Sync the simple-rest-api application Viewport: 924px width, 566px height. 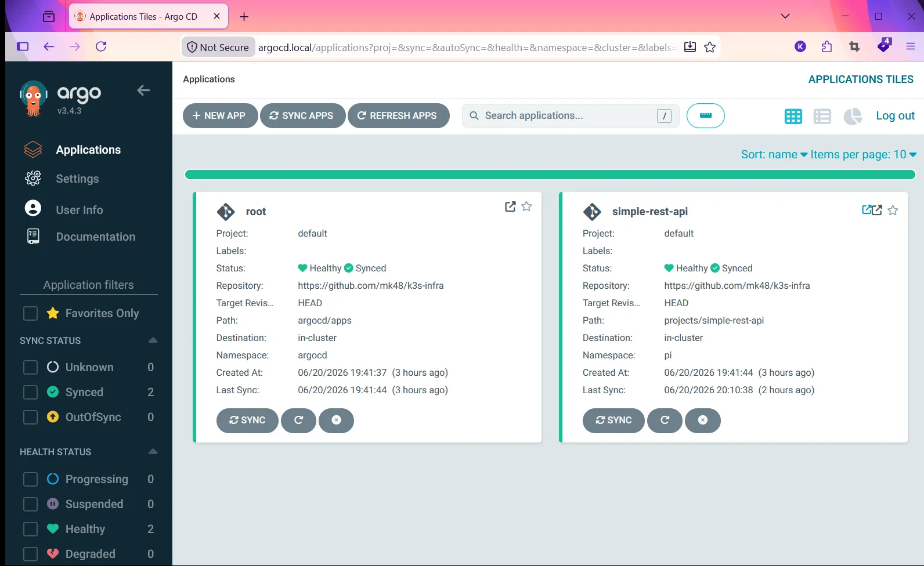coord(613,420)
